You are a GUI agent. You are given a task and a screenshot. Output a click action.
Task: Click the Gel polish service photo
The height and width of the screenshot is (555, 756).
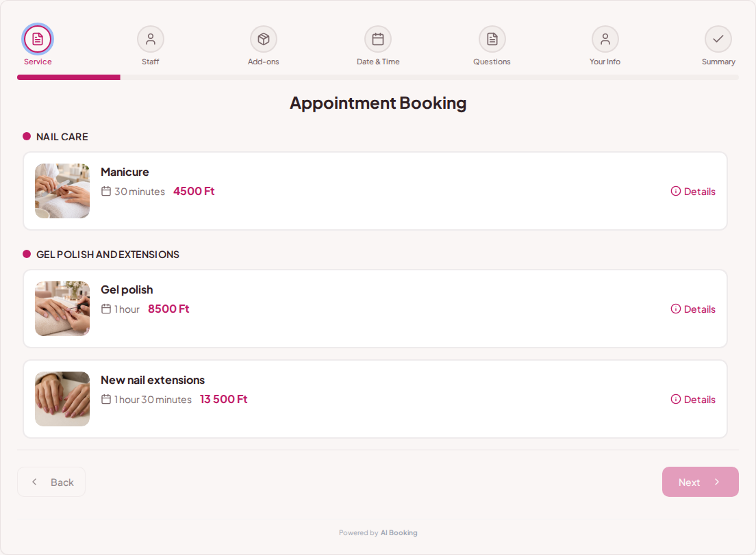(x=62, y=309)
